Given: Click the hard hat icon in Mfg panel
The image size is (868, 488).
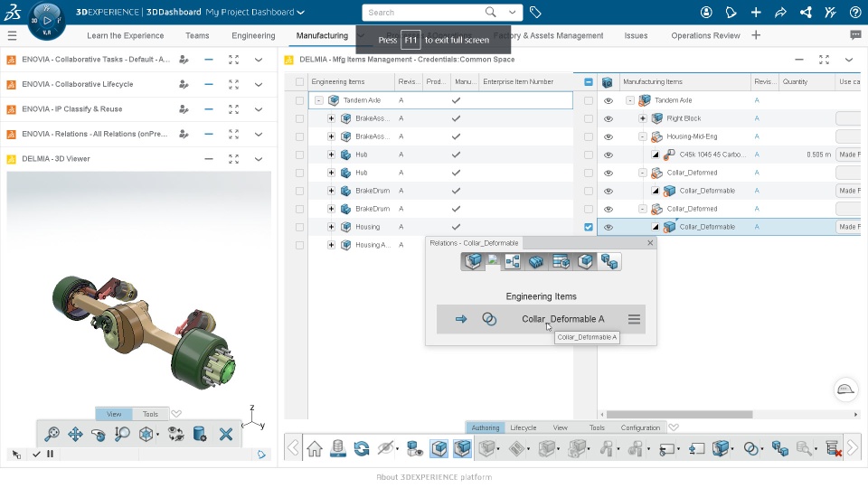Looking at the screenshot, I should tap(845, 389).
